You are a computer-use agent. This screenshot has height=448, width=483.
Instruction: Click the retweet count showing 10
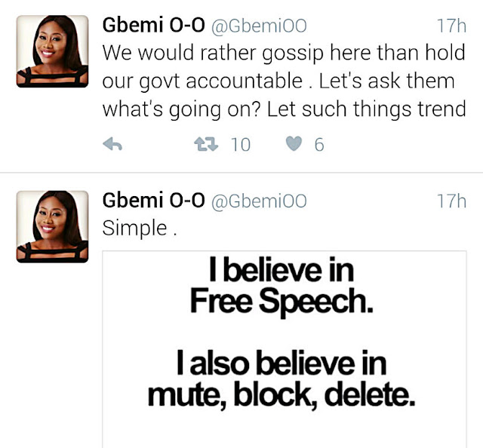coord(240,145)
